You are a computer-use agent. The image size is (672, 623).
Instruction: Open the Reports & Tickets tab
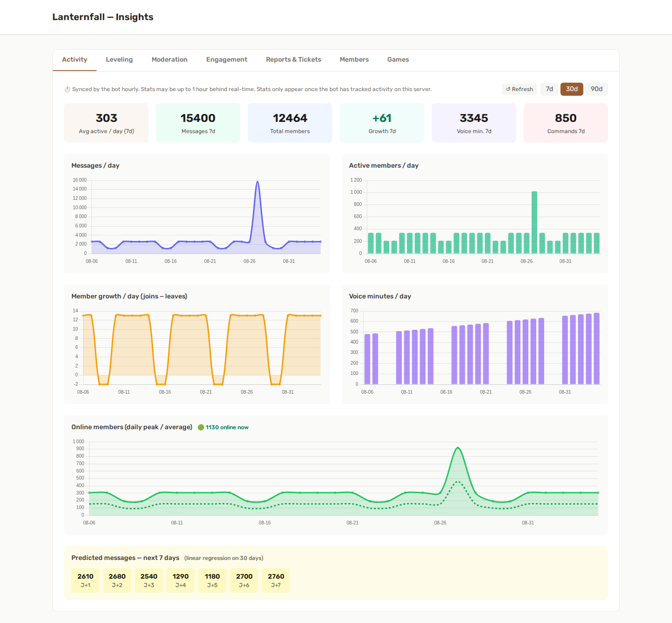coord(294,60)
